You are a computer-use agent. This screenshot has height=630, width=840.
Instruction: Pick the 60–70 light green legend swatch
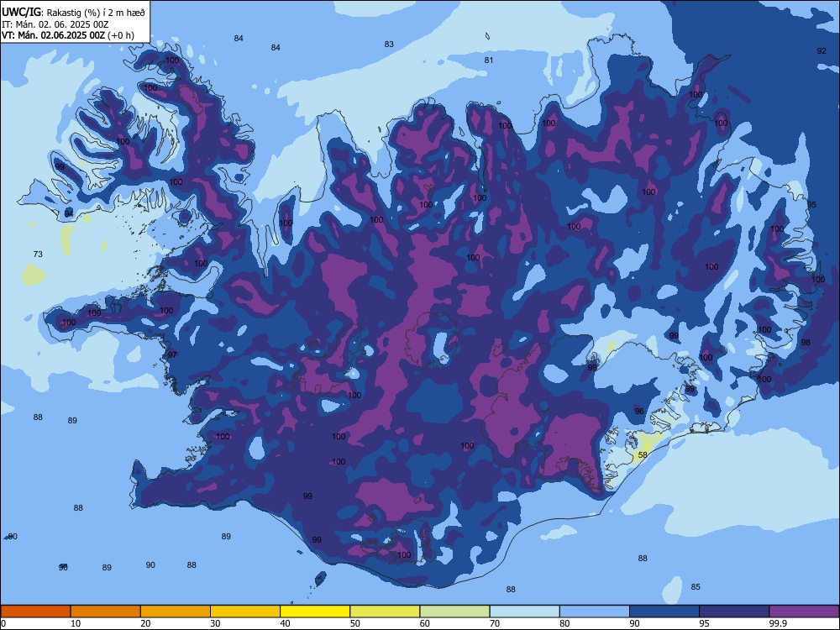(454, 612)
